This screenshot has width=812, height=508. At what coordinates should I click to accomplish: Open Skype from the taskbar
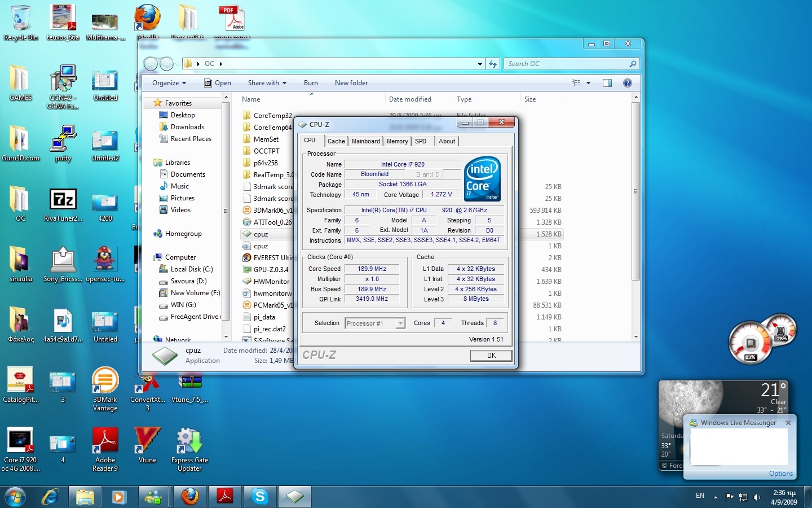pos(260,497)
